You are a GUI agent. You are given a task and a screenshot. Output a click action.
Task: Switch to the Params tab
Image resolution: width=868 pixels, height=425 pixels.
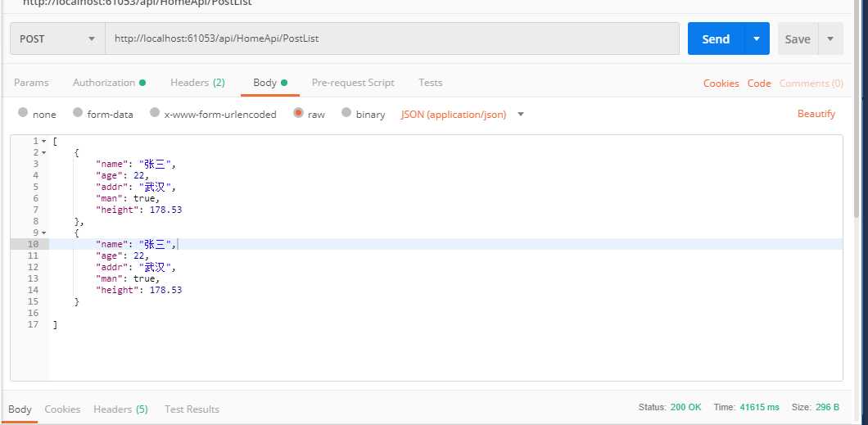tap(31, 83)
